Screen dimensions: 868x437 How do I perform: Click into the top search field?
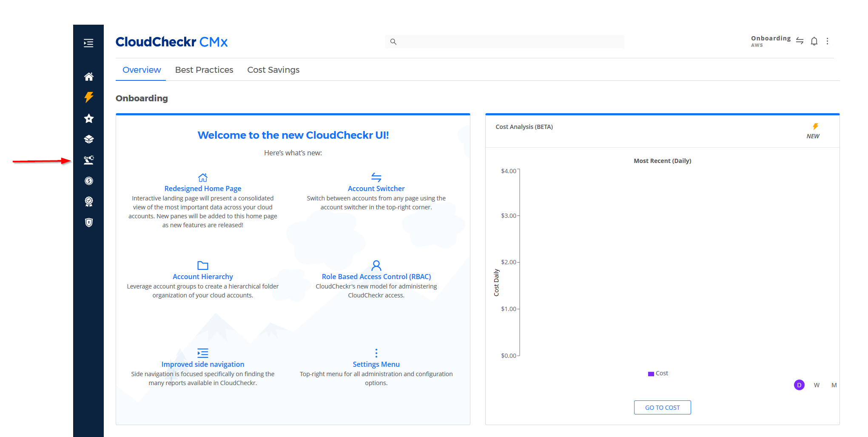pos(504,42)
